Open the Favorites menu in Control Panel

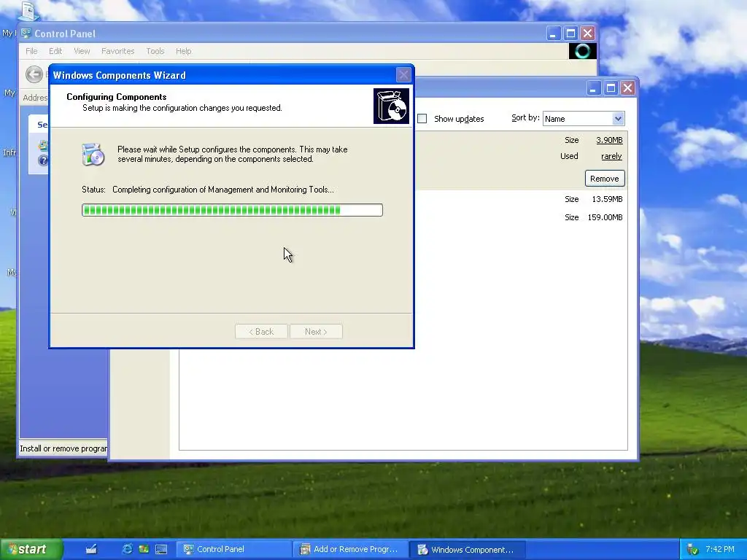pos(117,51)
